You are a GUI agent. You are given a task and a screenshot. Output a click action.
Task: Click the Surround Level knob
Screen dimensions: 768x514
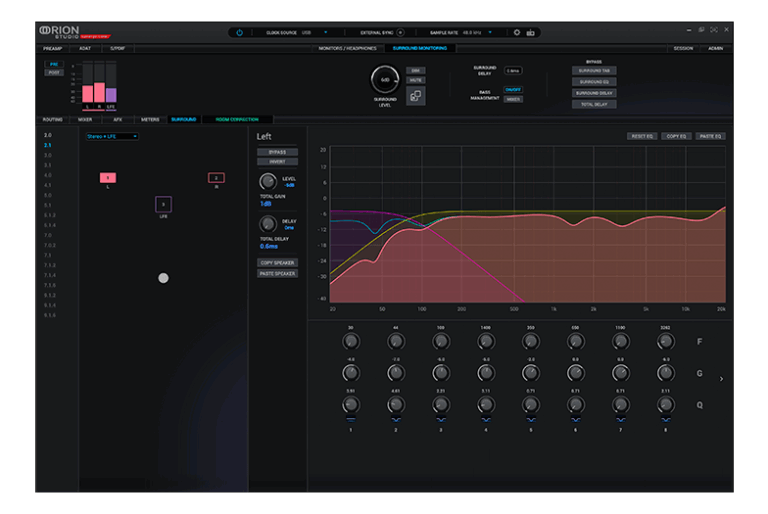[384, 79]
